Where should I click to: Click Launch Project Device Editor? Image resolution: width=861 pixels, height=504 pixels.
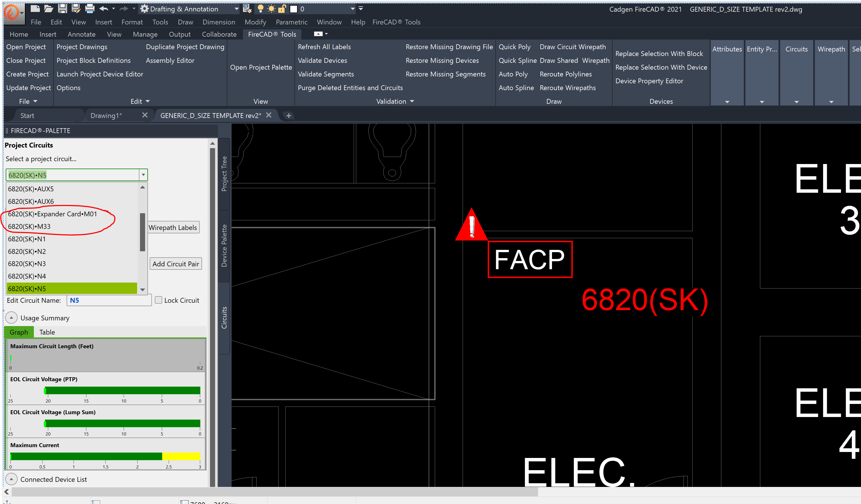coord(100,74)
